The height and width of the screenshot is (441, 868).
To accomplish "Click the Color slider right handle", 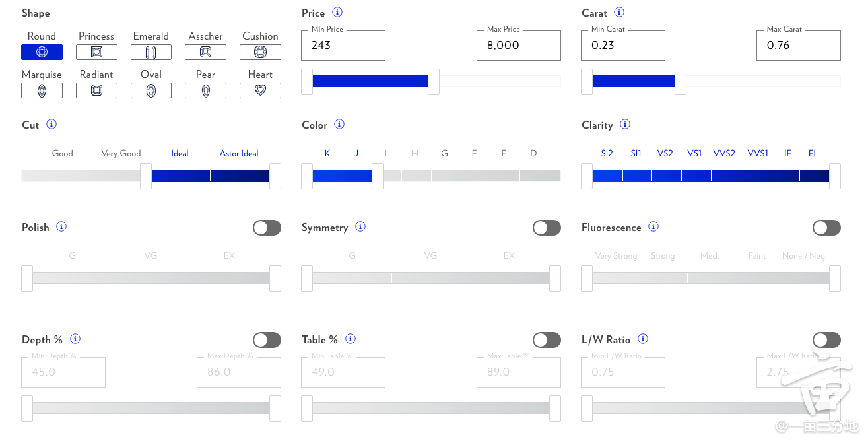I will (378, 176).
